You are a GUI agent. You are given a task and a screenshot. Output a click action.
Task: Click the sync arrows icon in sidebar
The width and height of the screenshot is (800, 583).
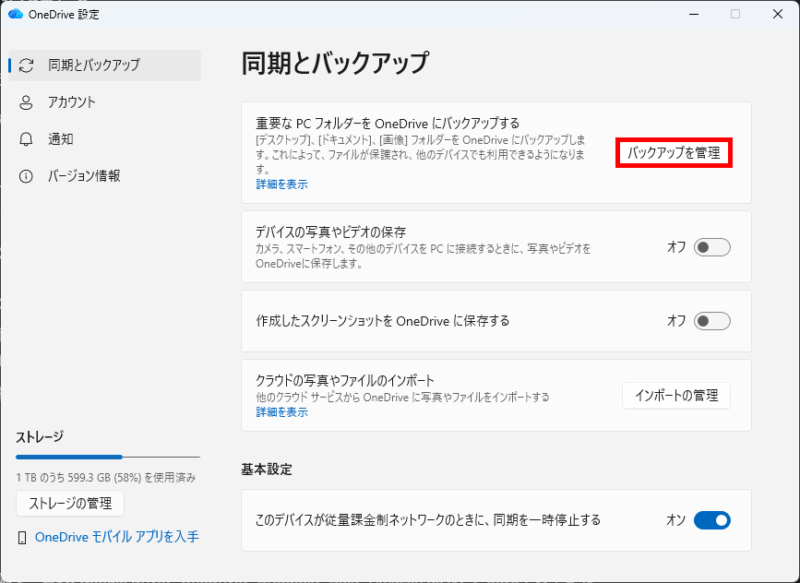pos(27,65)
